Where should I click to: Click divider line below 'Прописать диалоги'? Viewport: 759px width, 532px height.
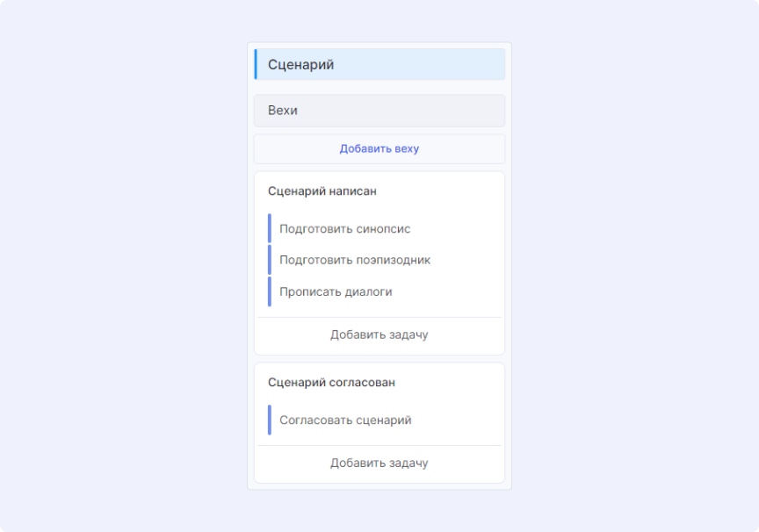point(379,317)
